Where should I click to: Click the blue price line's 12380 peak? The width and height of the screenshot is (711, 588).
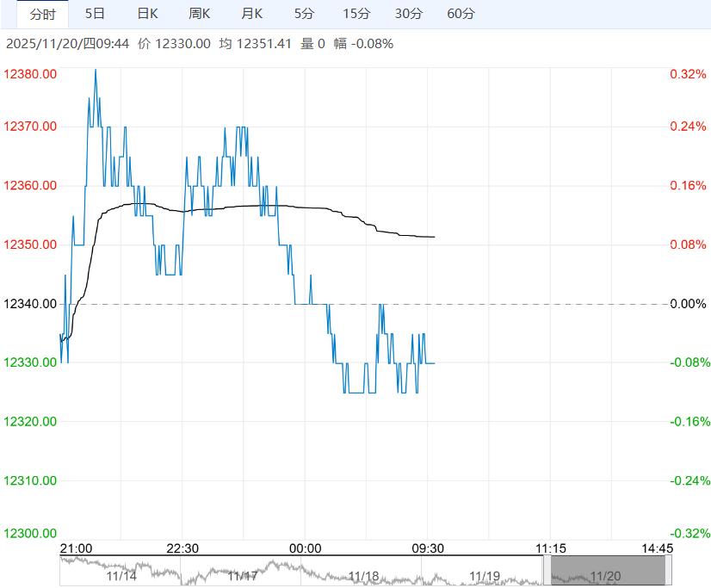click(x=95, y=70)
